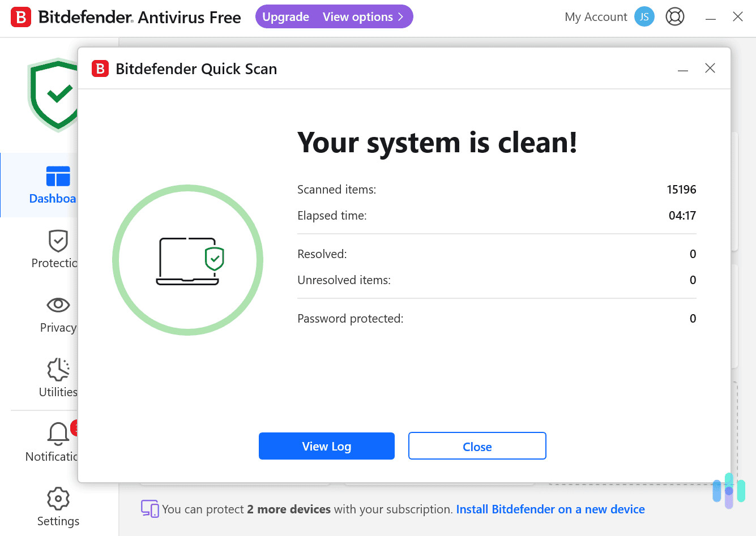Screen dimensions: 756x536
Task: Click the Notifications bell icon
Action: (57, 434)
